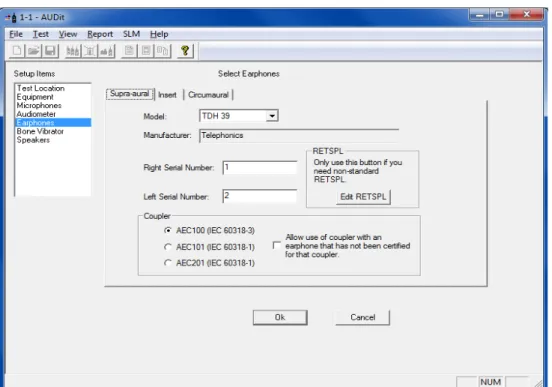This screenshot has width=552, height=387.
Task: Click the NUM indicator in status bar
Action: (x=491, y=382)
